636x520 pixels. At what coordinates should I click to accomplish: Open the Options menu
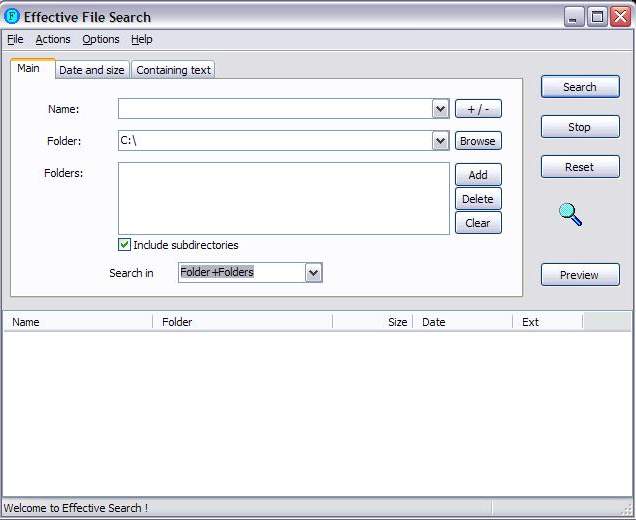point(101,39)
